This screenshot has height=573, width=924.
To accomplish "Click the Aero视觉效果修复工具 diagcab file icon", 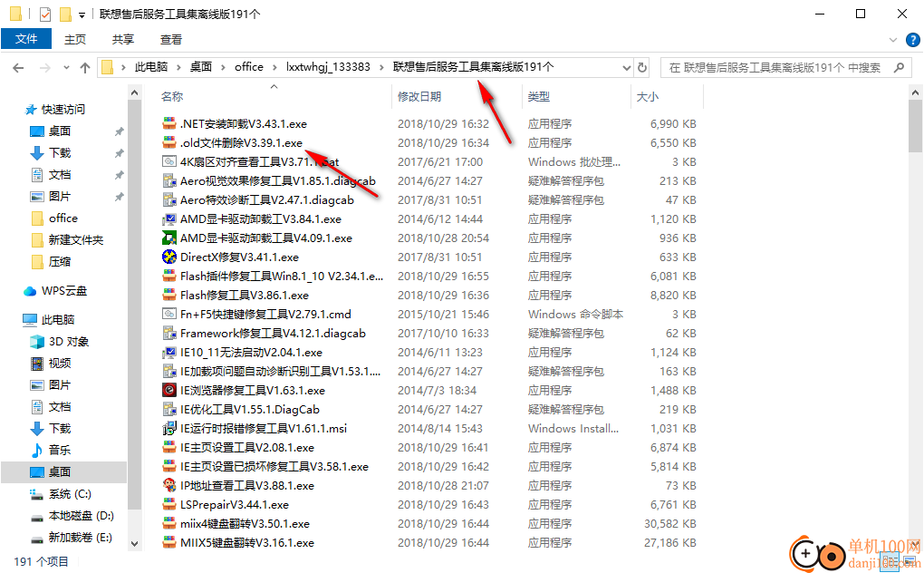I will coord(169,181).
